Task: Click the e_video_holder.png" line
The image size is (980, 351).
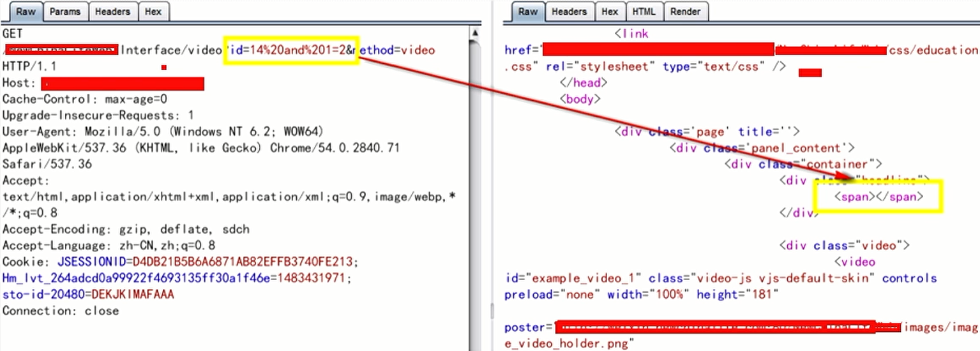Action: tap(569, 343)
